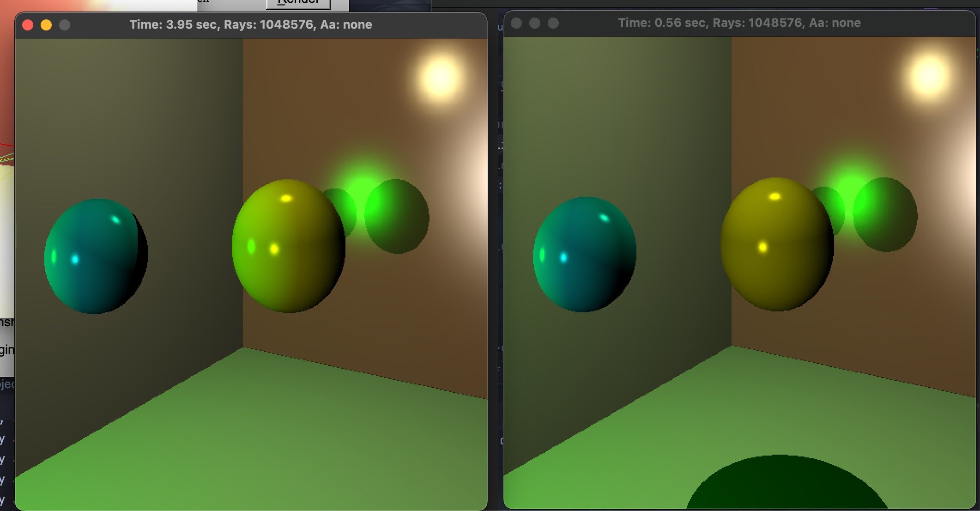
Task: Click the inactive minimize button in the 0.56 sec window
Action: point(535,23)
